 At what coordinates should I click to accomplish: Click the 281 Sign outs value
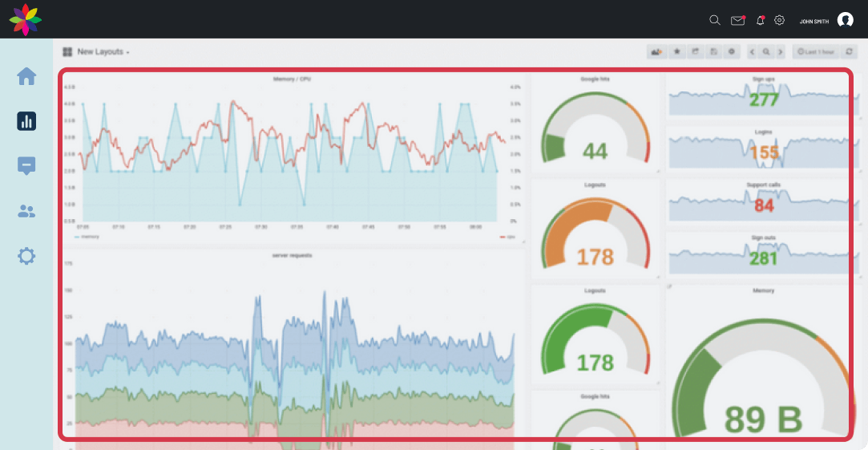(x=764, y=258)
